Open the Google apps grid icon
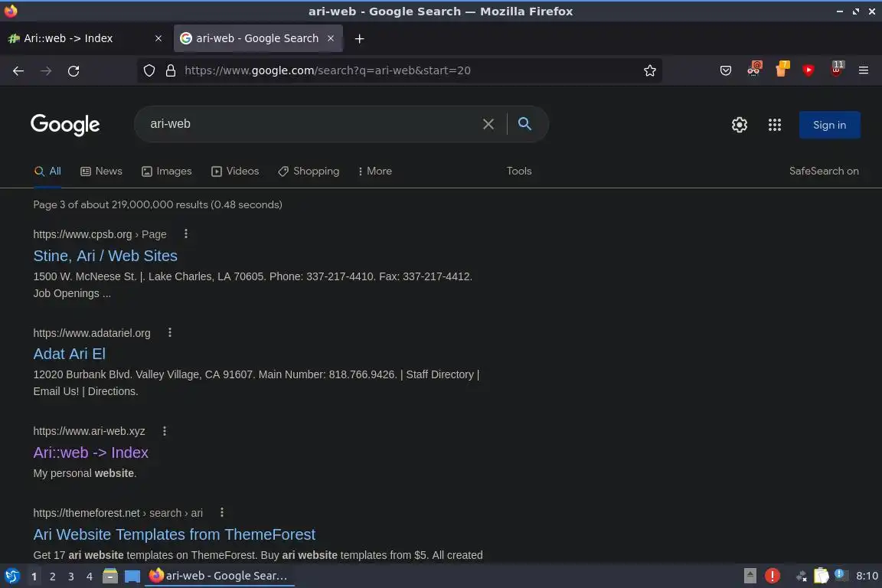 pyautogui.click(x=775, y=125)
